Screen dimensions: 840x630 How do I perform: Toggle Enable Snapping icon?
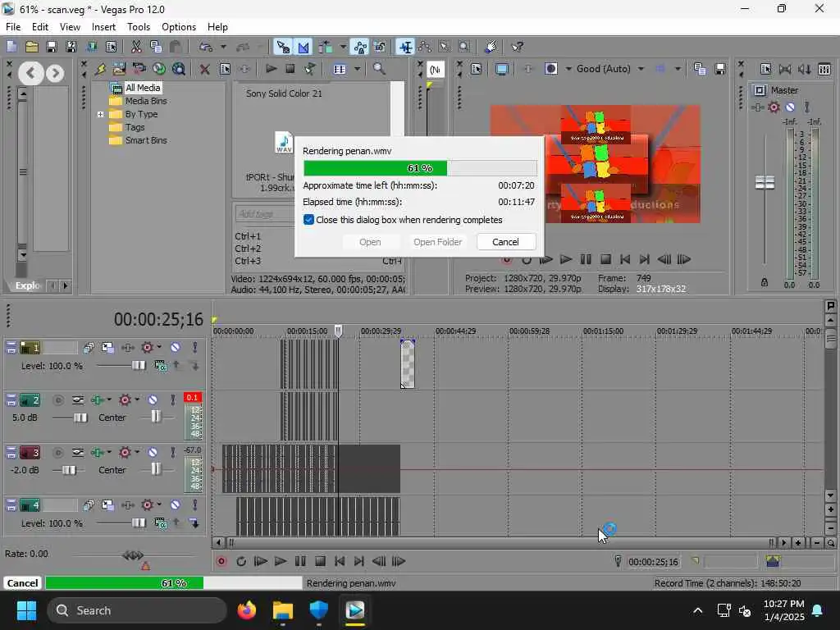pos(283,47)
